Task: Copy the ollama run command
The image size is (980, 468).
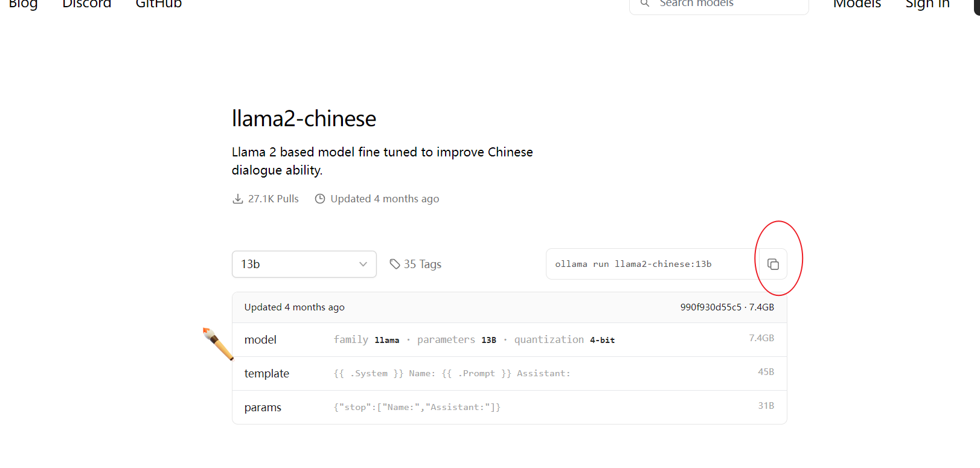Action: tap(773, 264)
